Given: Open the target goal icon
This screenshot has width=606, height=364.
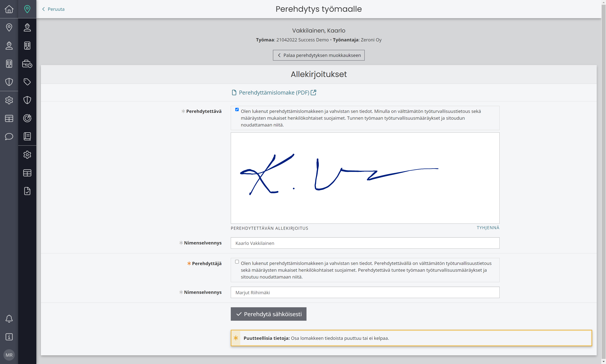Looking at the screenshot, I should click(x=27, y=118).
